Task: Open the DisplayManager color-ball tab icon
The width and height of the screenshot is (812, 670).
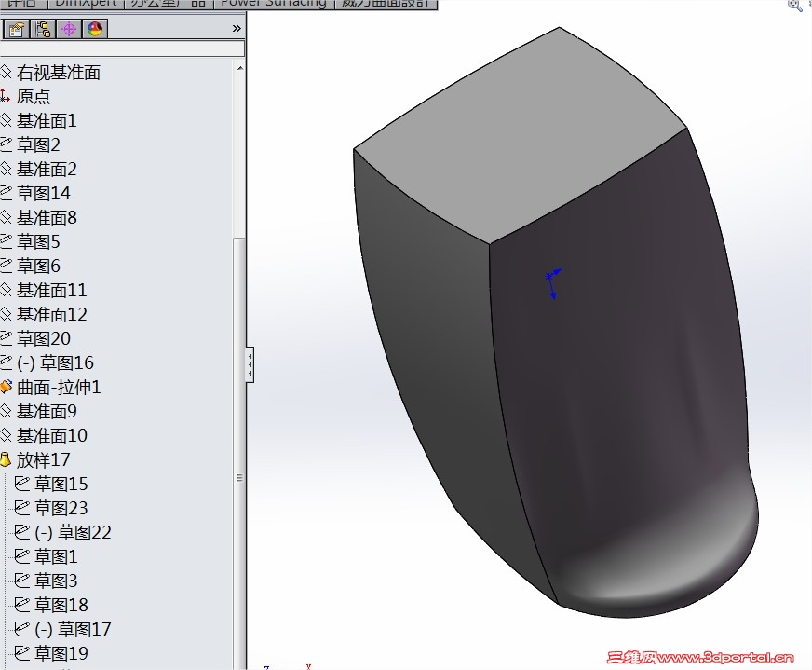Action: 95,29
